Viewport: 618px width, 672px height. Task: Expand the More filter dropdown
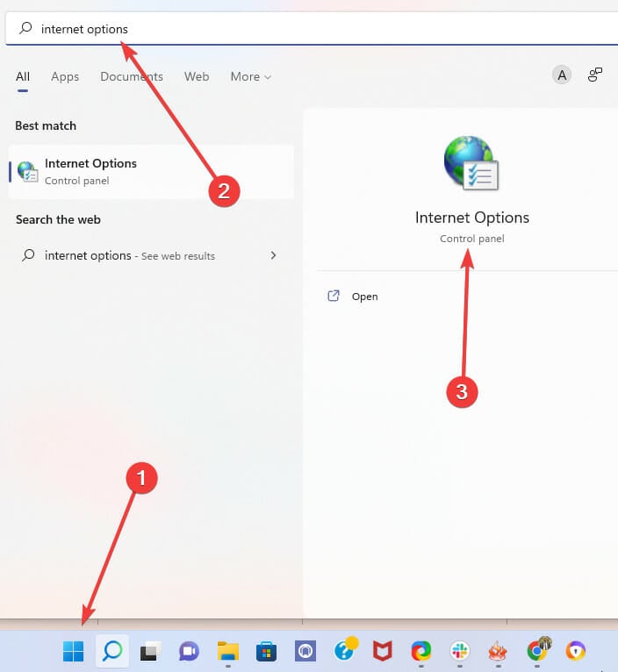[x=251, y=76]
